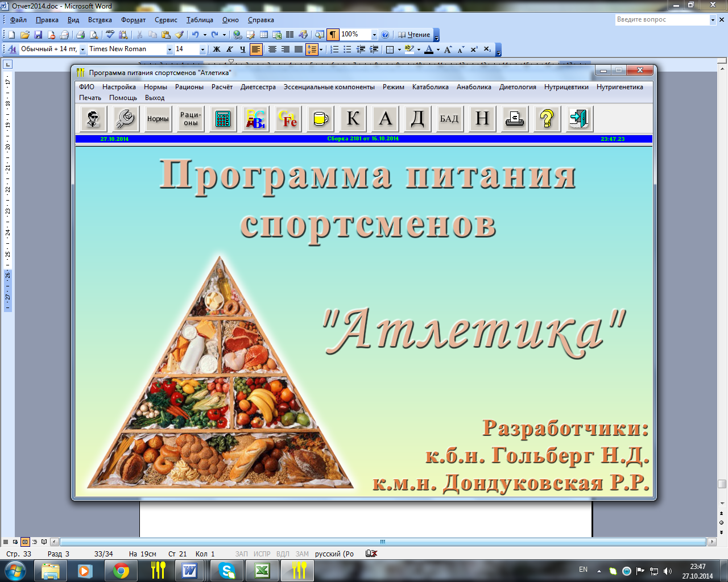728x582 pixels.
Task: Expand the zoom 100% dropdown
Action: [374, 35]
